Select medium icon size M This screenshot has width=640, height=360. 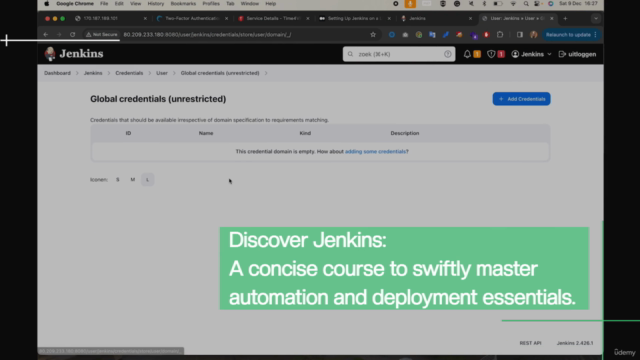pyautogui.click(x=133, y=180)
